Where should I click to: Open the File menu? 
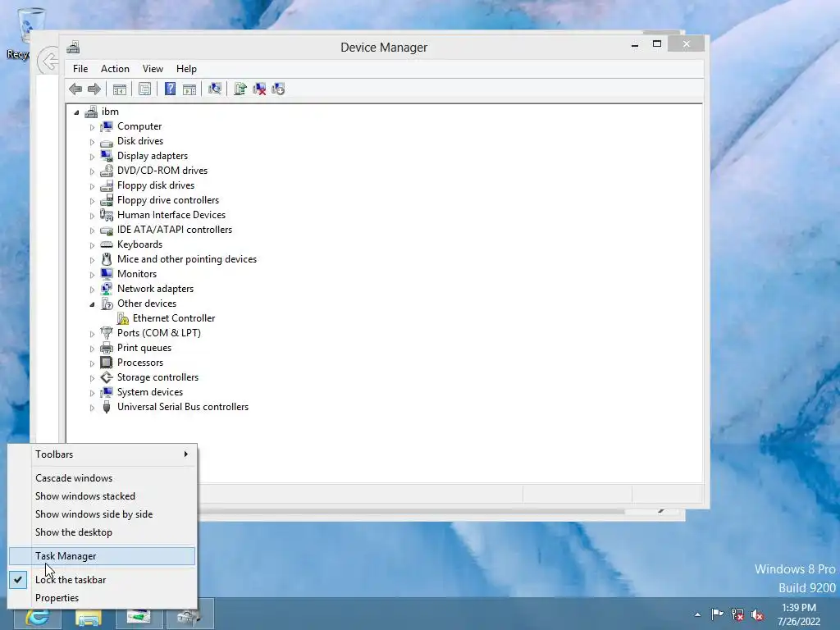80,69
